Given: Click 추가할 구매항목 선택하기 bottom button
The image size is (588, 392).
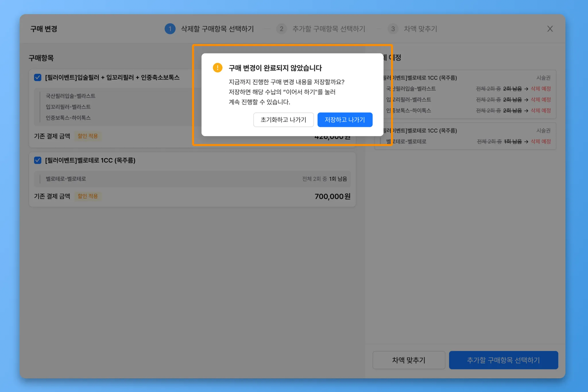Looking at the screenshot, I should (503, 360).
